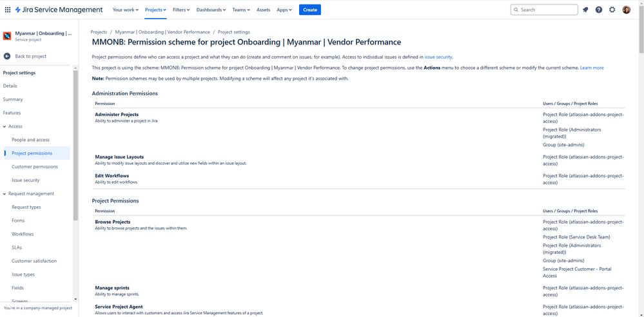Screen dimensions: 644x317
Task: Click the Administration Permissions heading
Action: coord(125,93)
